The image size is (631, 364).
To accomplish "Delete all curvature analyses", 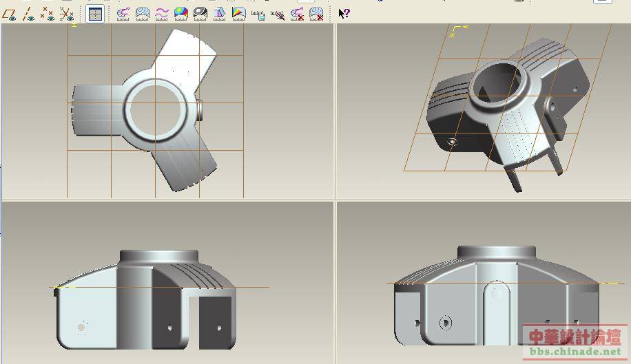I will (x=297, y=13).
